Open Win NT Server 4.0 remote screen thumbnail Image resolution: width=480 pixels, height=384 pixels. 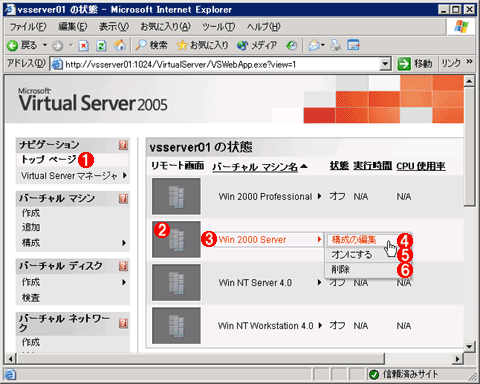(176, 282)
